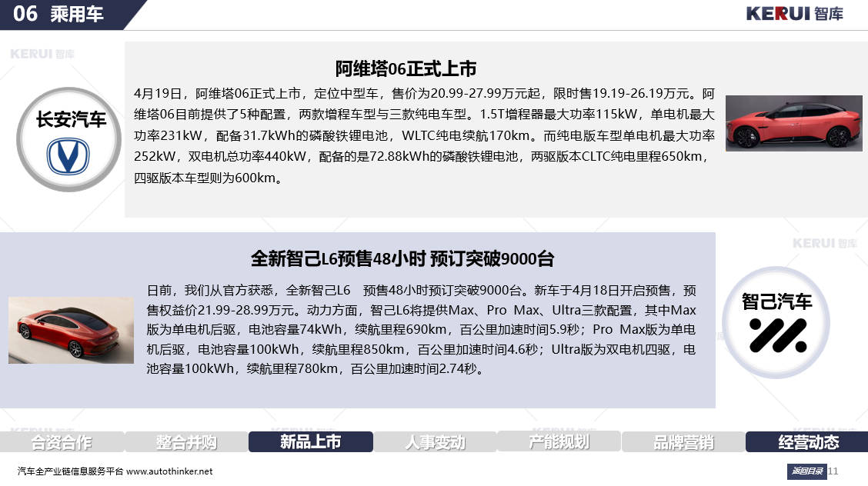This screenshot has height=486, width=868.
Task: Open the 合资合作 tab
Action: tap(62, 441)
